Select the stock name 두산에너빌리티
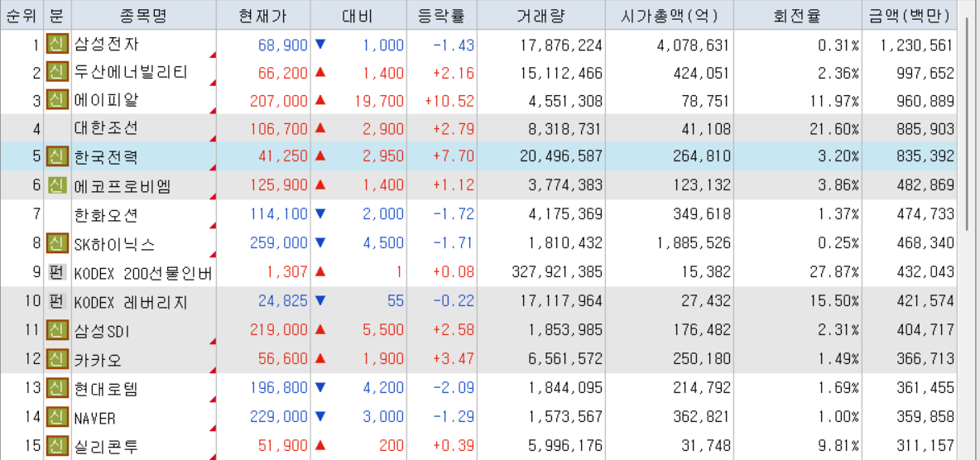 pyautogui.click(x=131, y=72)
